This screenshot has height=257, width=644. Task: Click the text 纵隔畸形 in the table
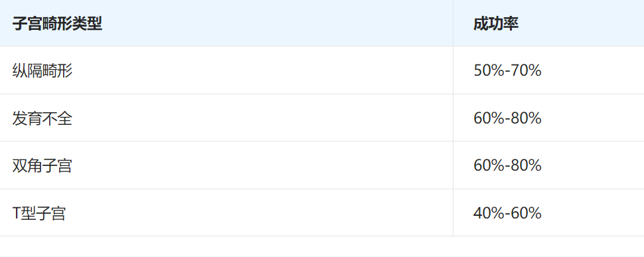[42, 70]
